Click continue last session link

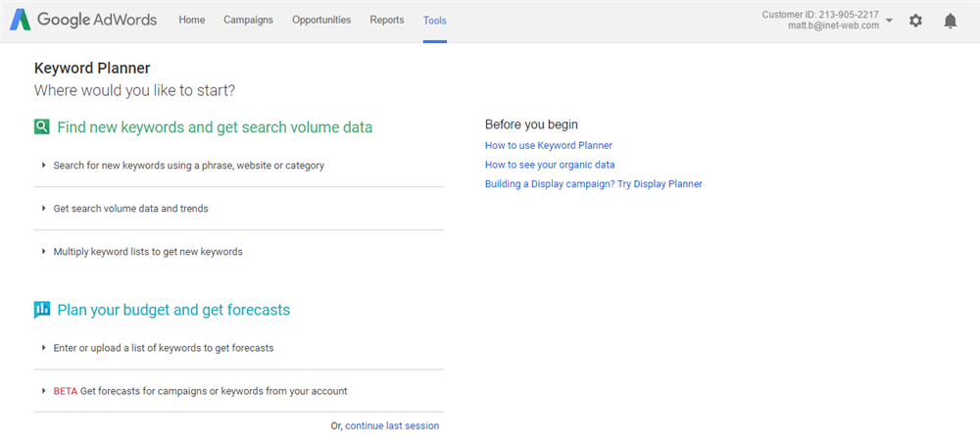click(x=393, y=425)
